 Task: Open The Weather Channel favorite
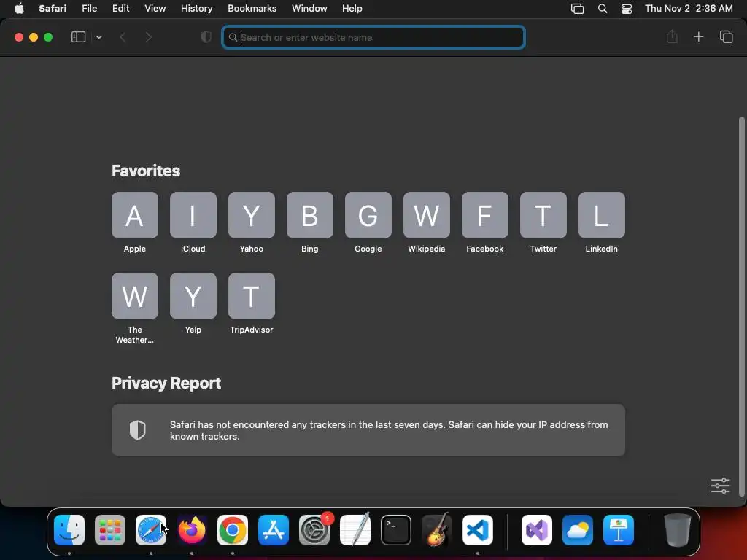coord(135,296)
